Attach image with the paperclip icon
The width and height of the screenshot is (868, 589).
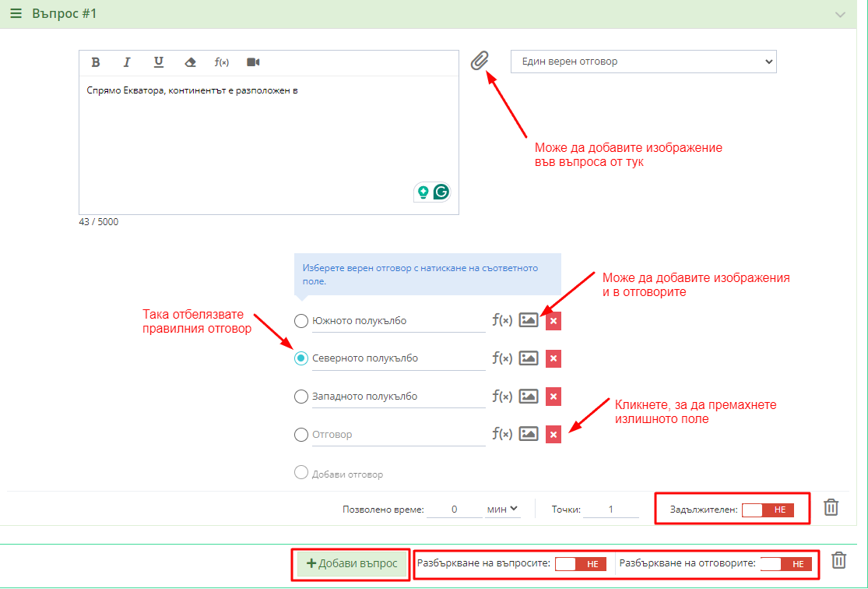[480, 61]
